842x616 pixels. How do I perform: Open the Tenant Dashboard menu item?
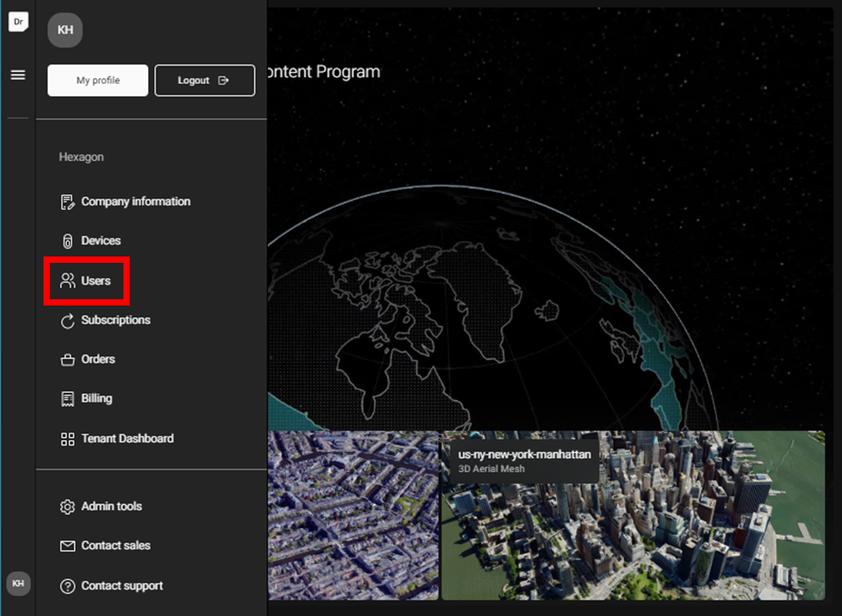tap(127, 439)
